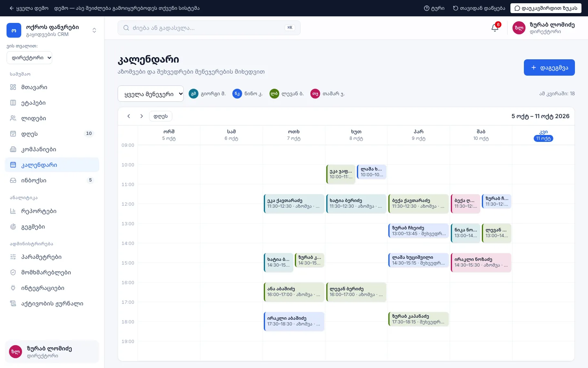The height and width of the screenshot is (368, 588).
Task: Go to previous week with left chevron
Action: coord(129,116)
